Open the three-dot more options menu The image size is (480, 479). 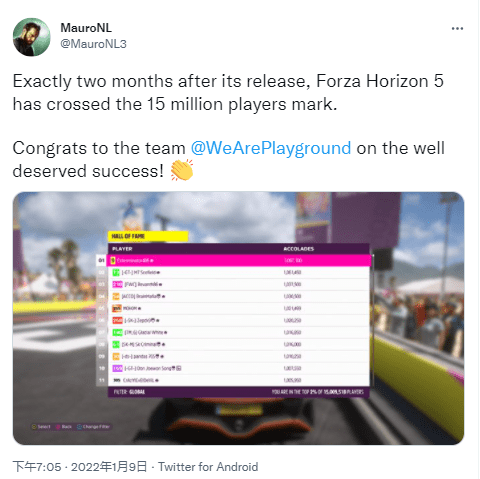pyautogui.click(x=457, y=29)
